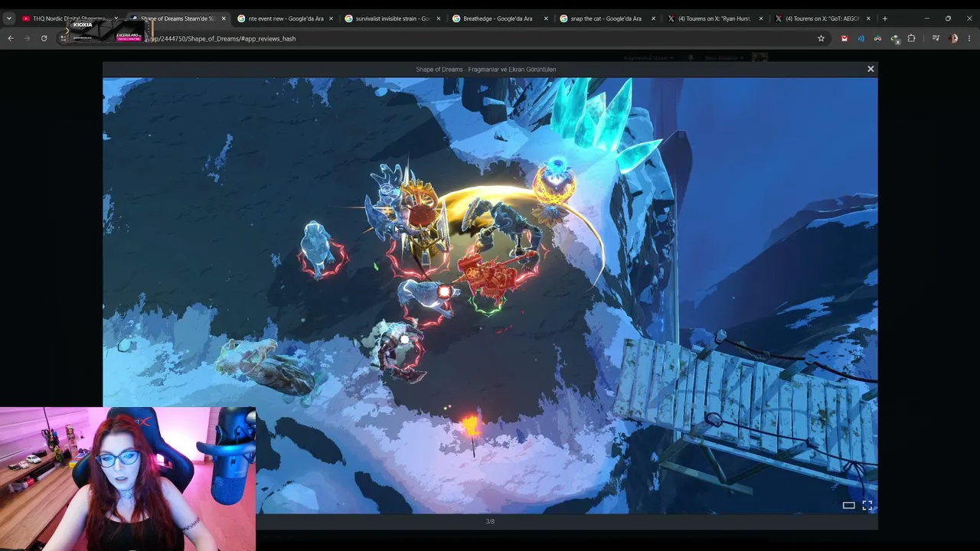
Task: Click the screenshot viewer title text
Action: 486,70
